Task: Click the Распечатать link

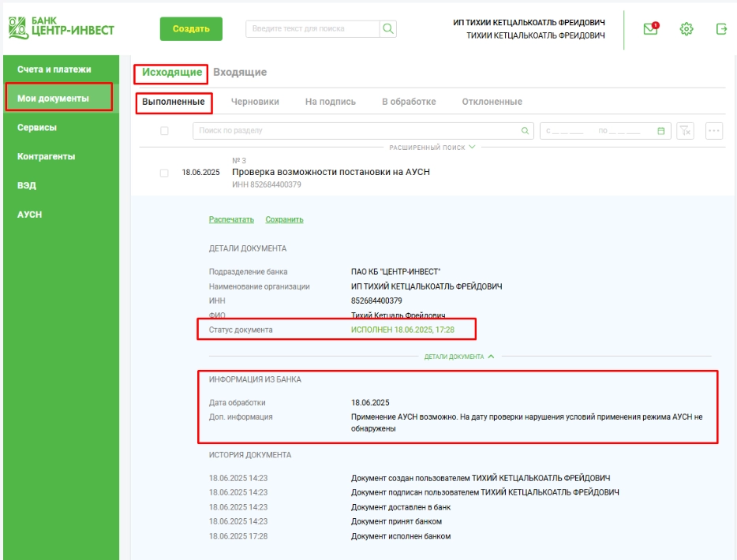Action: coord(231,219)
